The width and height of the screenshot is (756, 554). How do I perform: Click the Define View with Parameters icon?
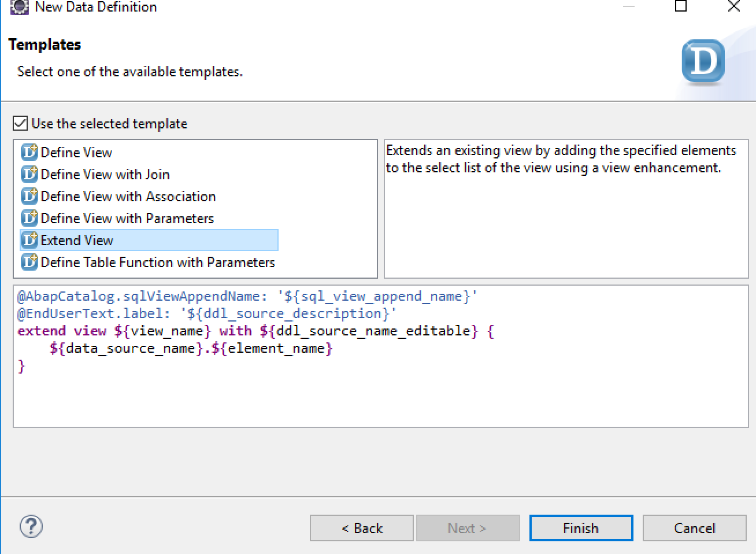(x=29, y=218)
